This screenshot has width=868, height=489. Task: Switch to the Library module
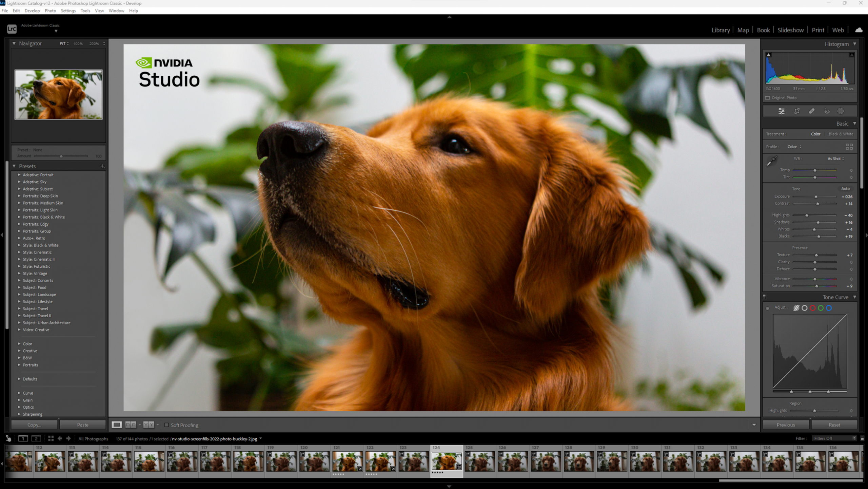click(720, 30)
